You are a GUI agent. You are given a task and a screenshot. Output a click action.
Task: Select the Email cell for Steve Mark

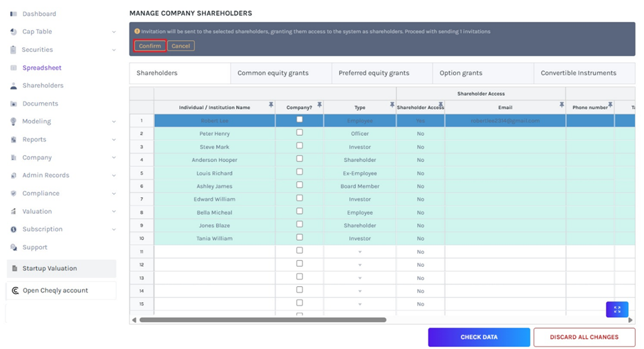coord(505,147)
